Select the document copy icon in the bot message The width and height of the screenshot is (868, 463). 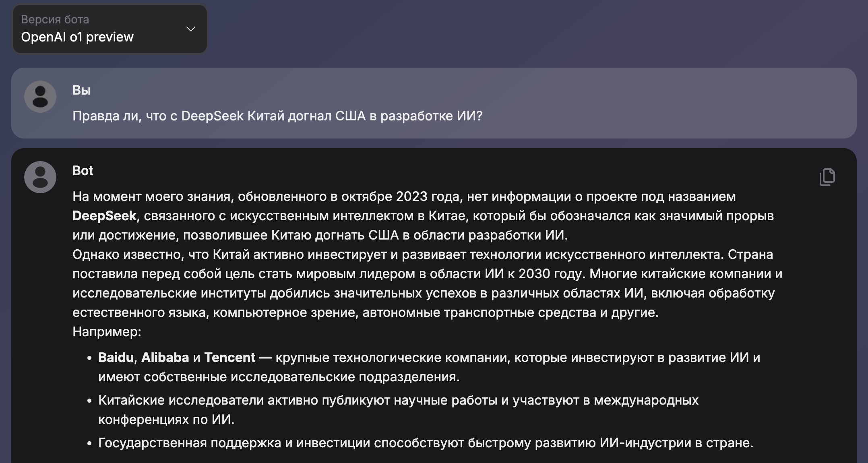click(827, 177)
